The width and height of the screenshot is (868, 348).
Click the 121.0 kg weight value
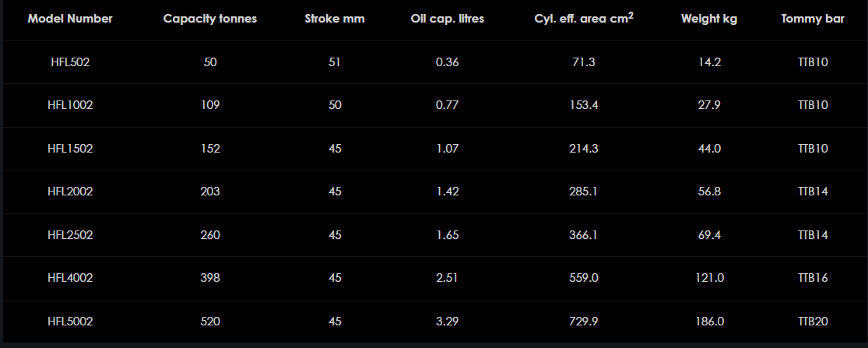pyautogui.click(x=709, y=278)
